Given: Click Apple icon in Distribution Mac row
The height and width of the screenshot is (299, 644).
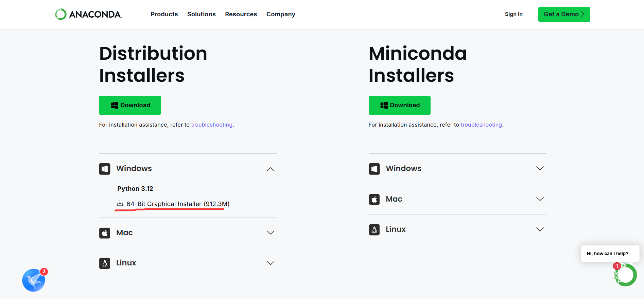Looking at the screenshot, I should (105, 233).
